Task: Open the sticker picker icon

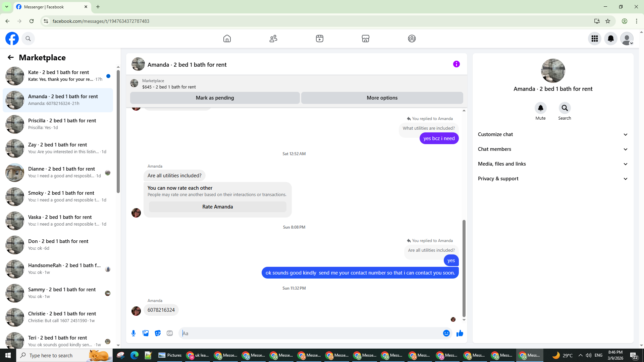Action: [158, 333]
